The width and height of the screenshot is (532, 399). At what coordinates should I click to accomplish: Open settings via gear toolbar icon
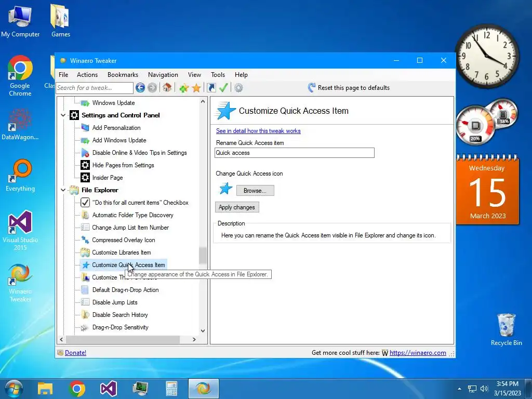238,88
